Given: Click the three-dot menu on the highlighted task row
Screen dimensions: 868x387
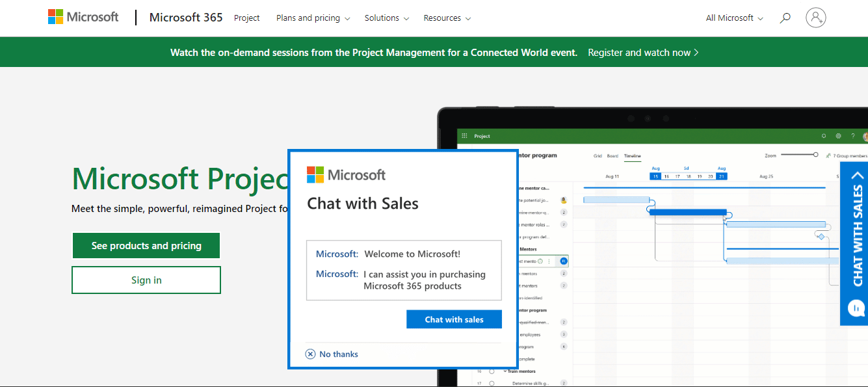Looking at the screenshot, I should click(549, 261).
